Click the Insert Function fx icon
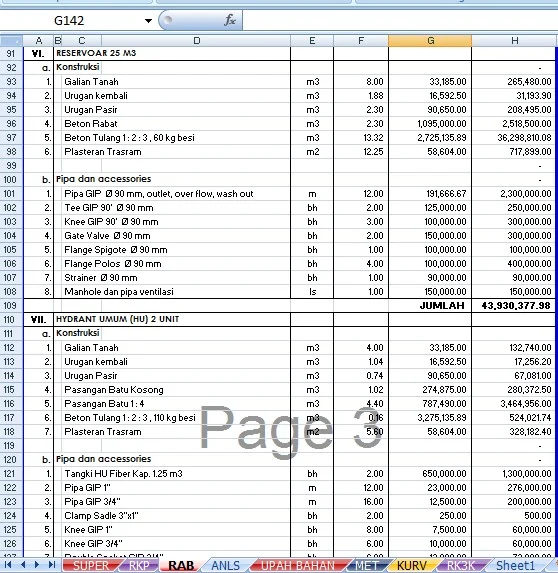The height and width of the screenshot is (573, 558). click(229, 20)
